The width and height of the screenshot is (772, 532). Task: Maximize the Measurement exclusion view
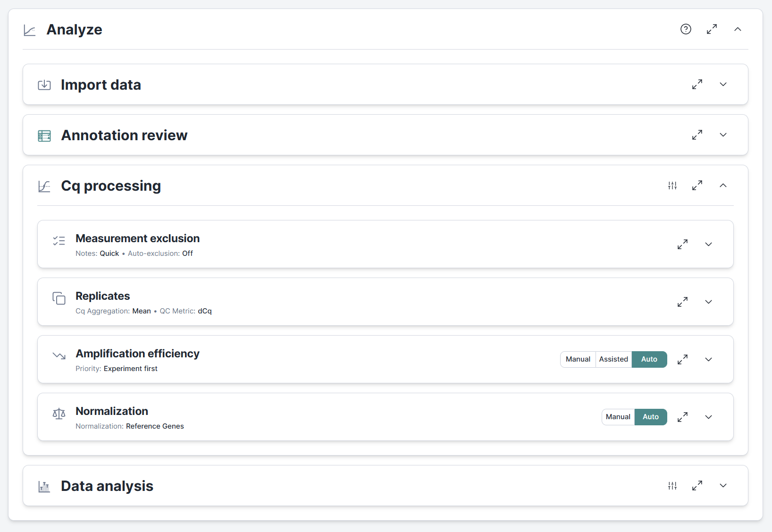682,244
